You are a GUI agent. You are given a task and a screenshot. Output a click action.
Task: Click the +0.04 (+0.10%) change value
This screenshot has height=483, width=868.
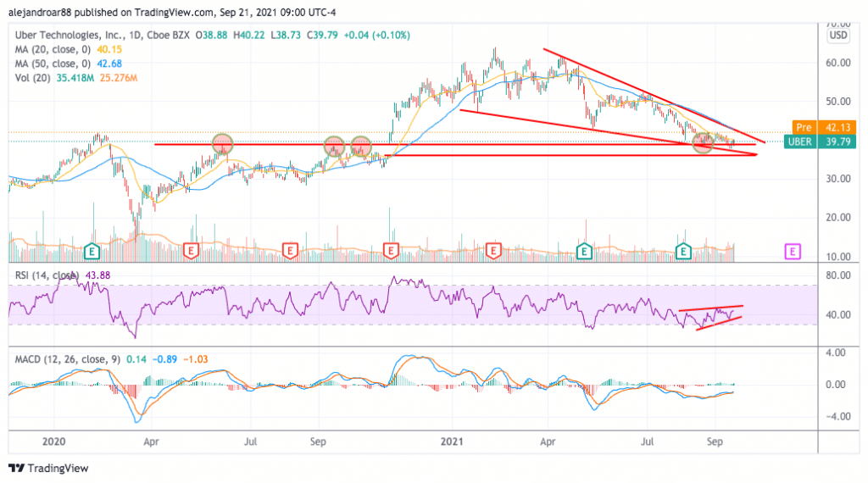pyautogui.click(x=376, y=36)
